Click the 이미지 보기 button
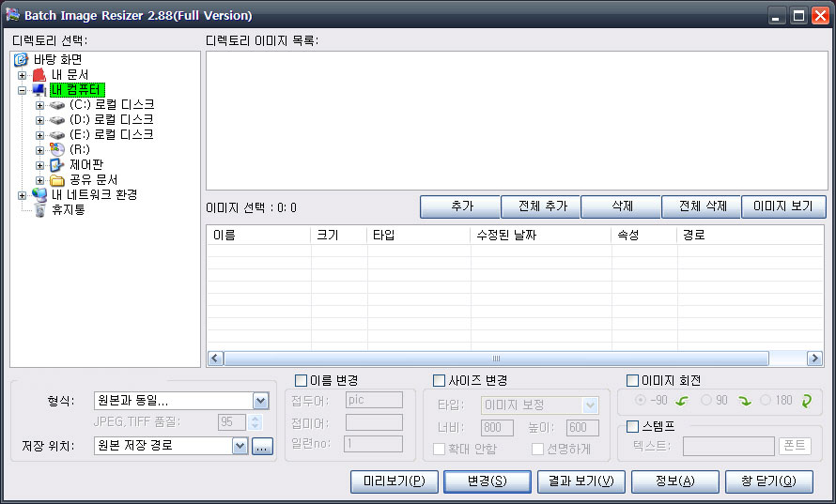 pos(783,206)
